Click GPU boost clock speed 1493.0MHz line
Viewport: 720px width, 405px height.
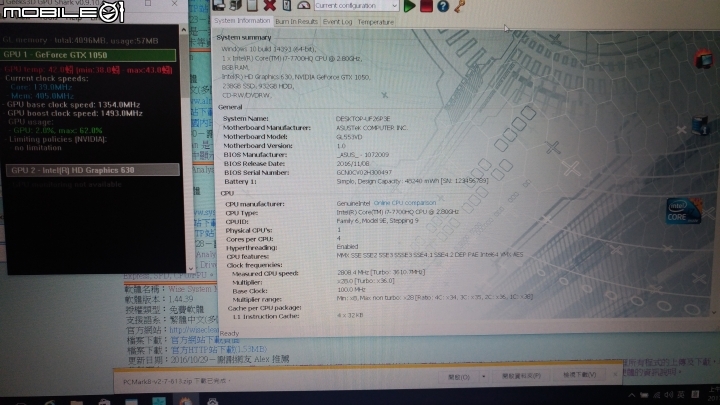coord(75,113)
